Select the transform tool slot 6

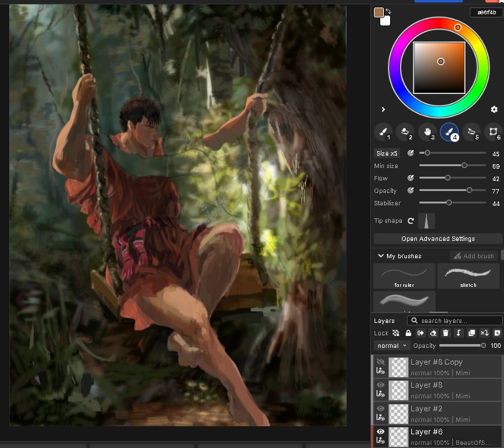493,132
